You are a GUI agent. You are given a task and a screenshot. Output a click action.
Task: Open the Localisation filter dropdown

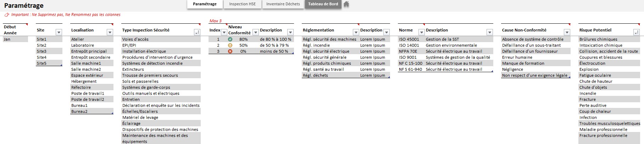110,33
